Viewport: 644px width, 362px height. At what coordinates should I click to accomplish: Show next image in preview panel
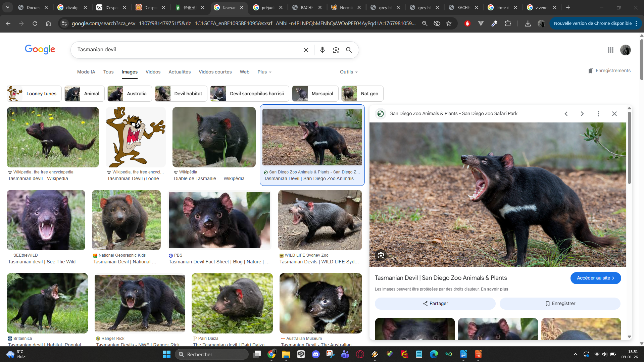tap(582, 114)
